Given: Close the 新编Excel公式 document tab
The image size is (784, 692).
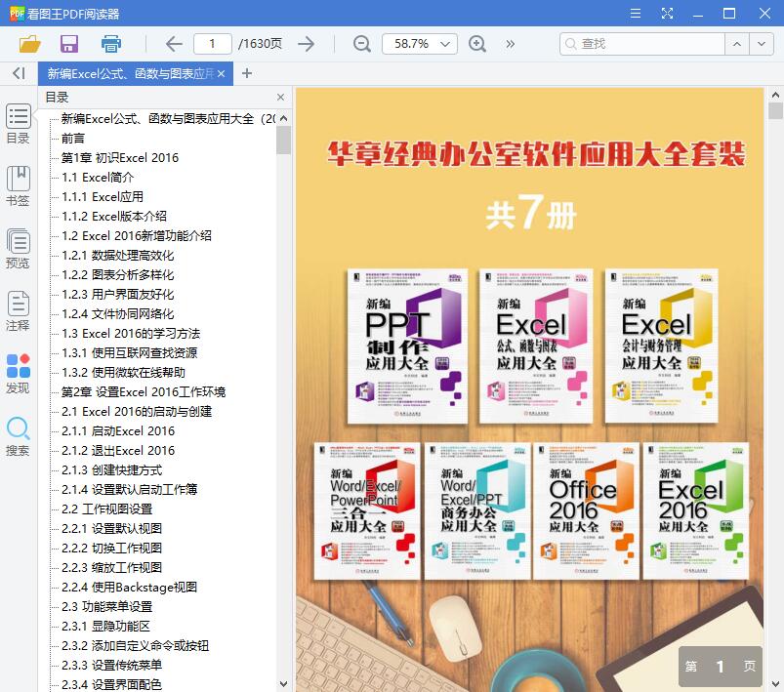Looking at the screenshot, I should coord(222,74).
